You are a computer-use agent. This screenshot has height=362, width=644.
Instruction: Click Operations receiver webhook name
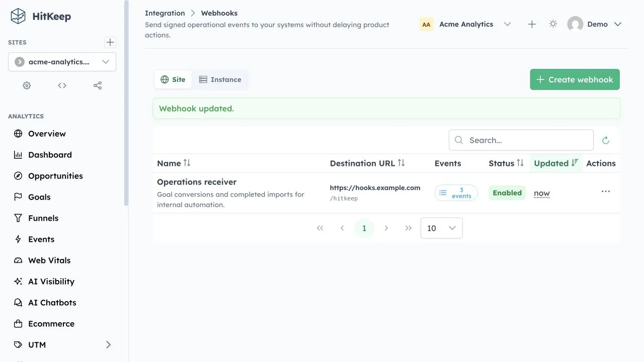(197, 182)
